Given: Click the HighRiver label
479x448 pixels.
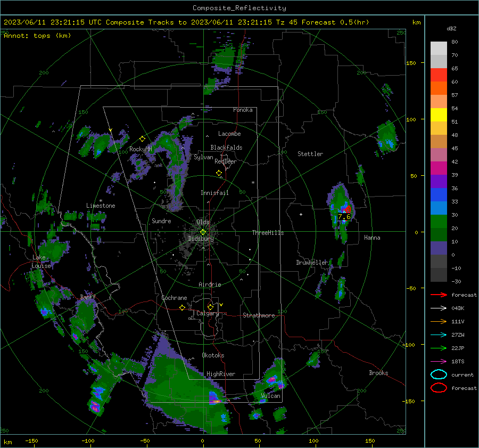Looking at the screenshot, I should tap(221, 374).
